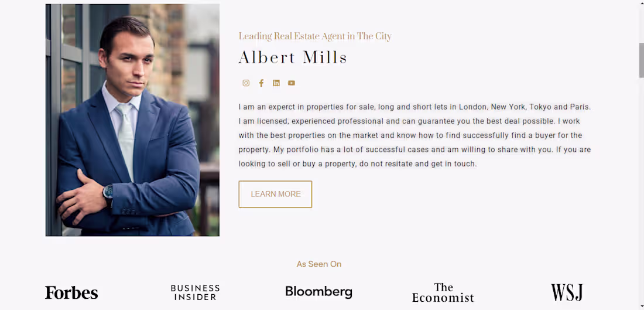Open the LinkedIn icon link
The height and width of the screenshot is (310, 644).
pos(276,83)
